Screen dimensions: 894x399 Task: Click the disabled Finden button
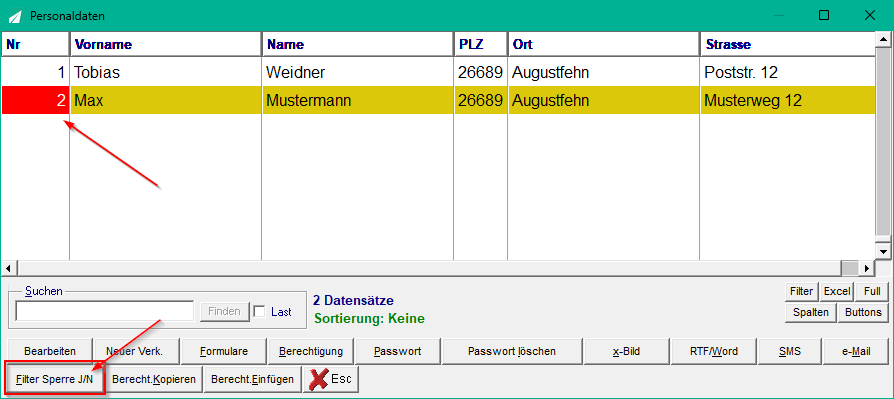pos(225,311)
